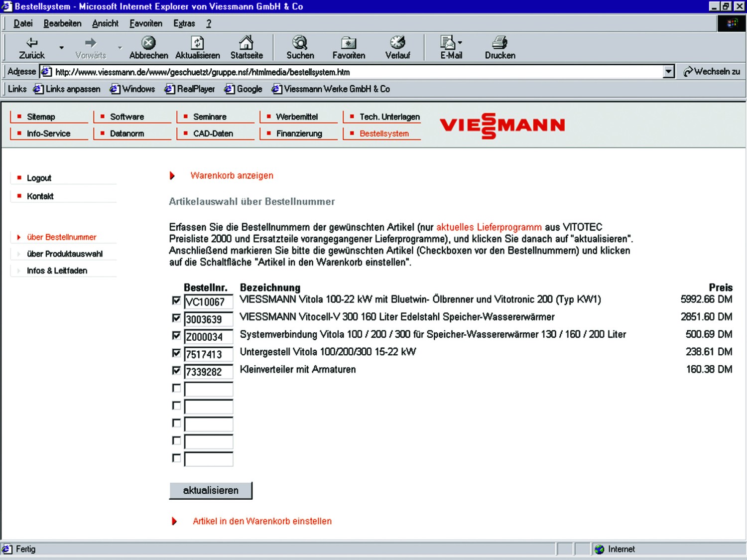Image resolution: width=747 pixels, height=560 pixels.
Task: Open the RealPlayer link shortcut
Action: point(190,89)
